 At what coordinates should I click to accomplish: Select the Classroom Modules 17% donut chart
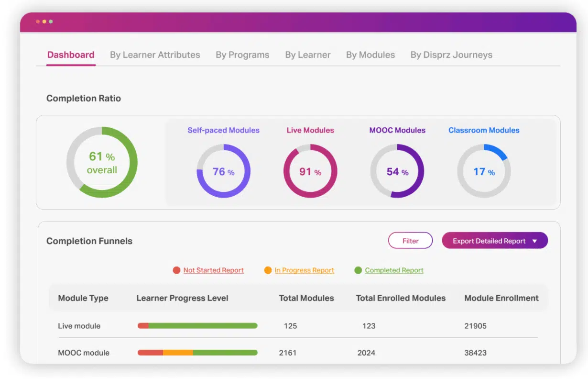[484, 171]
